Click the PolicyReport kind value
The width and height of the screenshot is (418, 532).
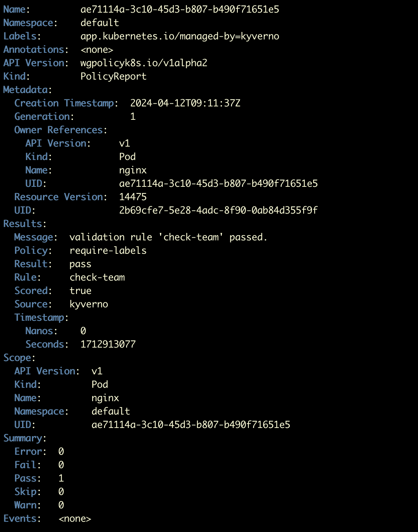pyautogui.click(x=113, y=76)
